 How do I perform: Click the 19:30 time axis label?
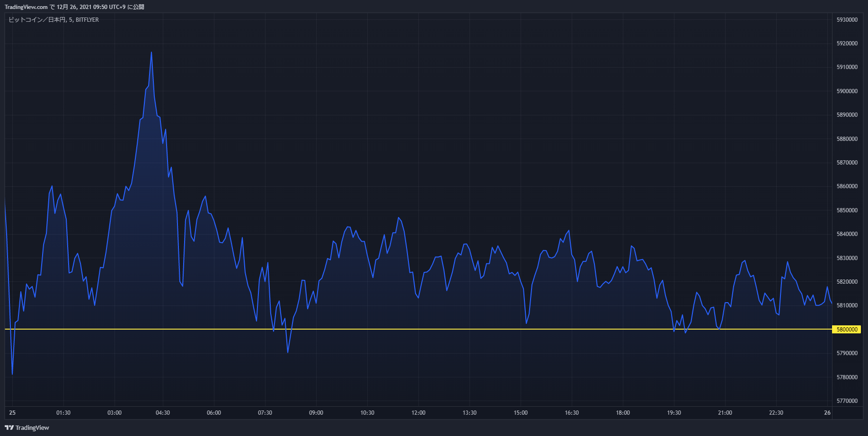[x=674, y=413]
